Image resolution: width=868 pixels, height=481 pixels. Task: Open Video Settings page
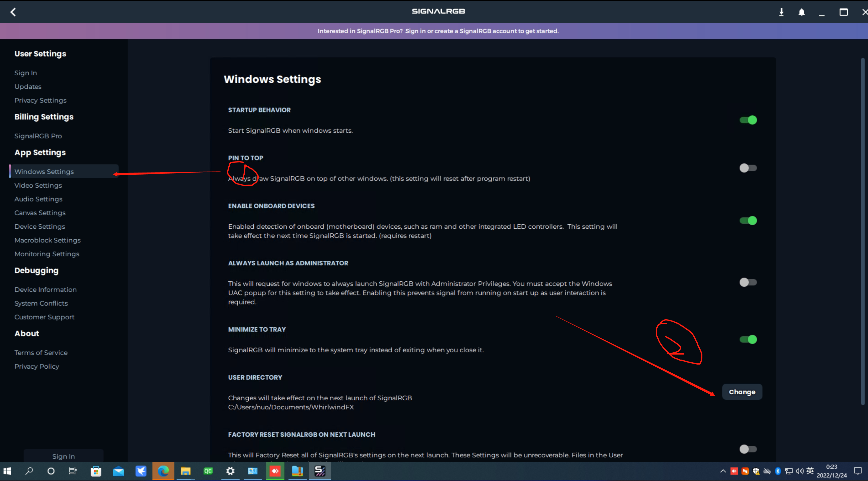point(38,186)
